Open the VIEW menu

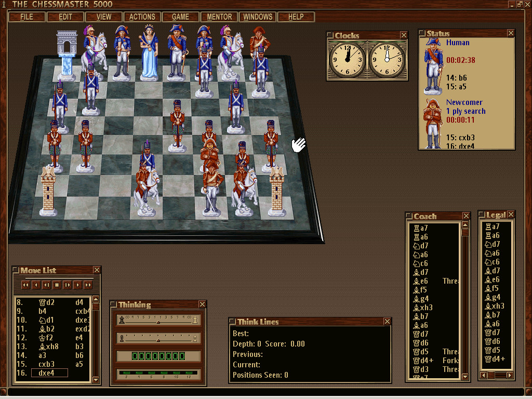point(104,17)
